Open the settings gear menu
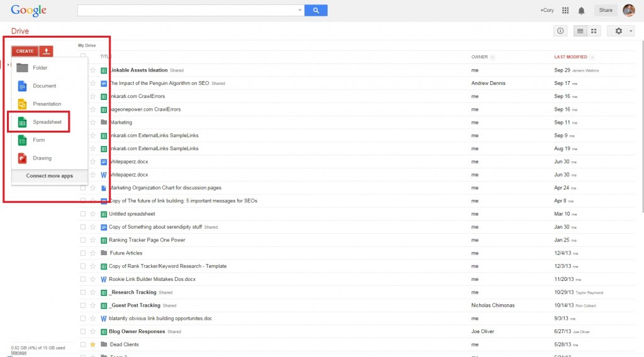 (619, 31)
